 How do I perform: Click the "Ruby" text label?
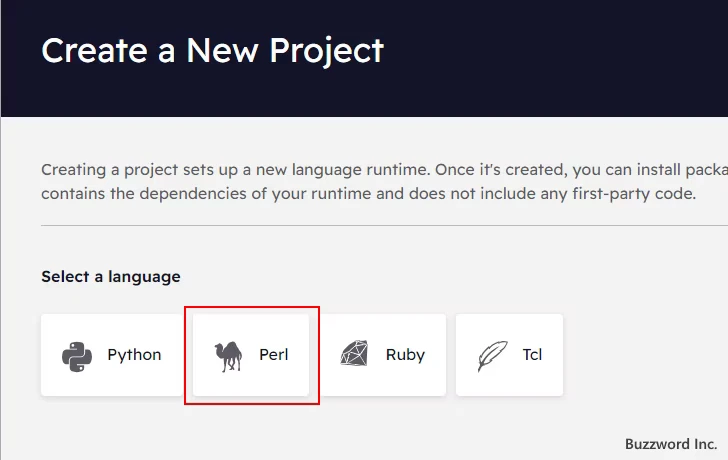405,355
